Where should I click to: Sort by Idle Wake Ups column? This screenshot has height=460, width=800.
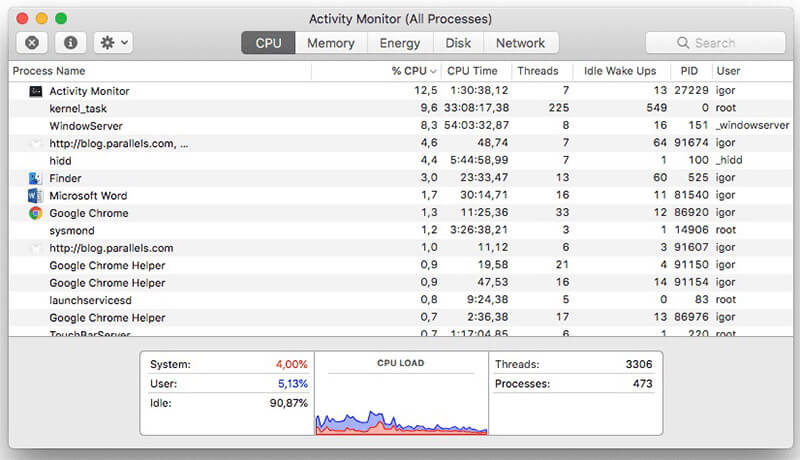coord(620,71)
